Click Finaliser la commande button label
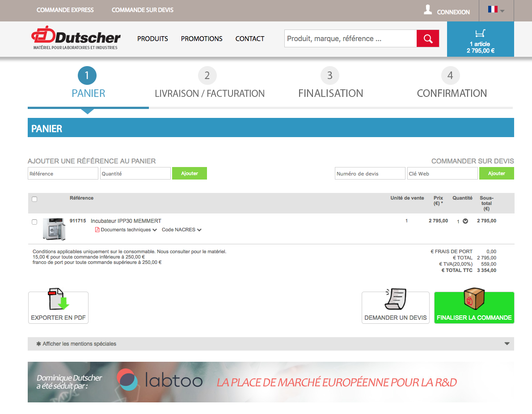This screenshot has width=532, height=414. [x=474, y=318]
